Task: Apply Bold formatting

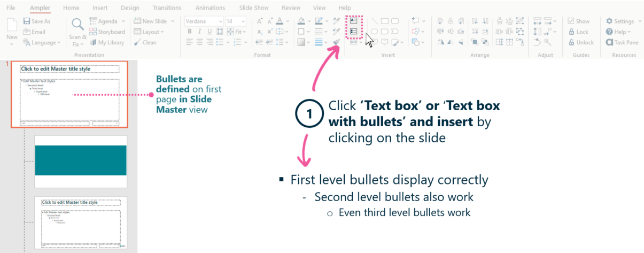Action: point(190,32)
